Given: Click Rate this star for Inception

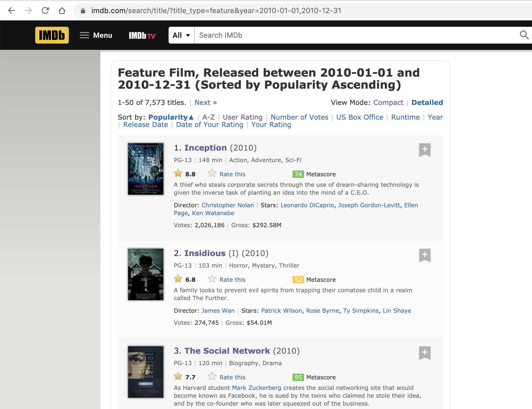Looking at the screenshot, I should [212, 174].
